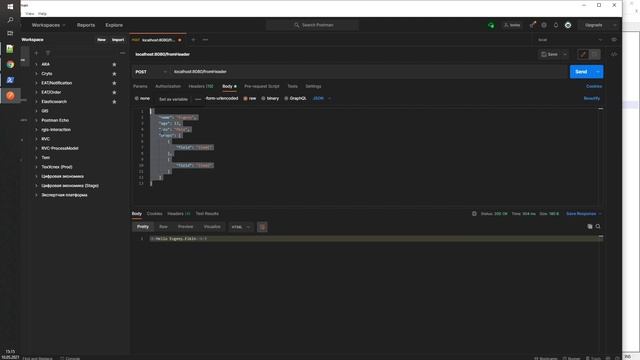Click the Beautify link
The image size is (640, 360).
[x=591, y=98]
